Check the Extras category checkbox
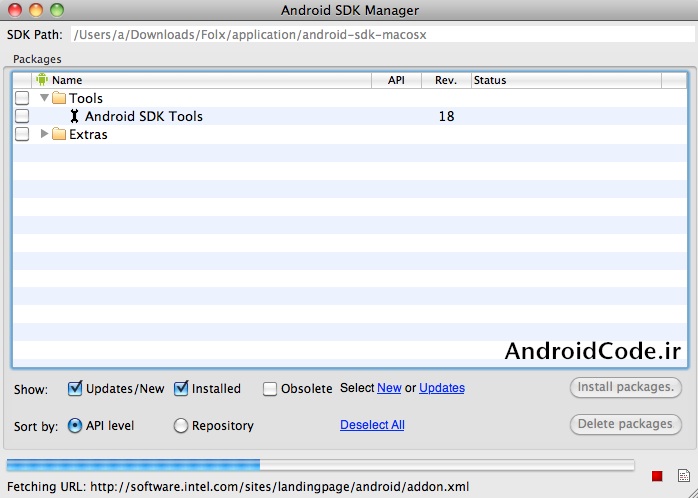The height and width of the screenshot is (498, 698). tap(22, 134)
